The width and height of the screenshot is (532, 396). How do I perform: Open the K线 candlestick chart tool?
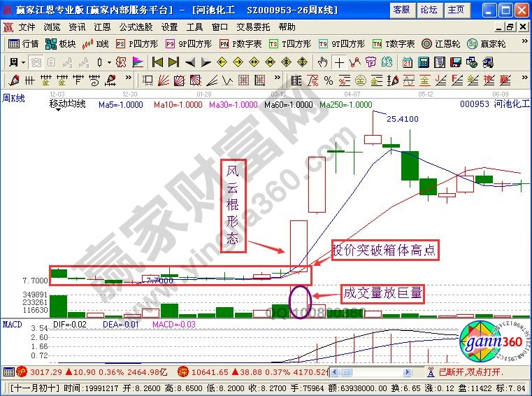tap(96, 43)
